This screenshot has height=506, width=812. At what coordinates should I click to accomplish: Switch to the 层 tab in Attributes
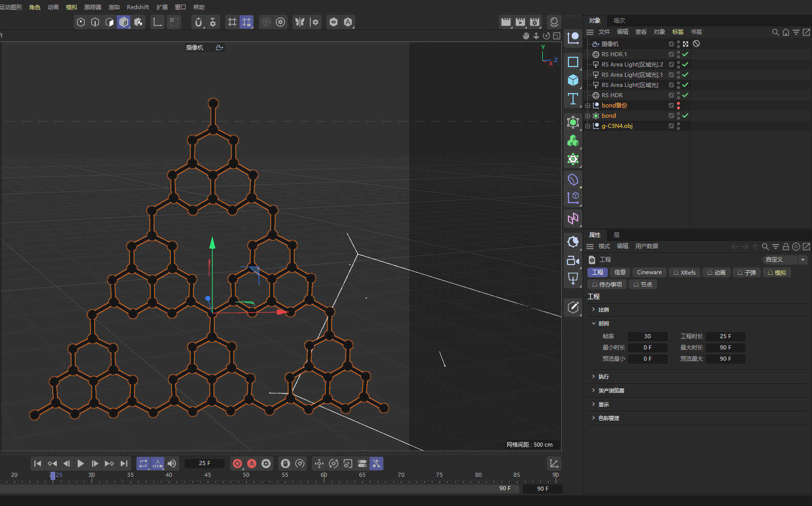click(617, 235)
